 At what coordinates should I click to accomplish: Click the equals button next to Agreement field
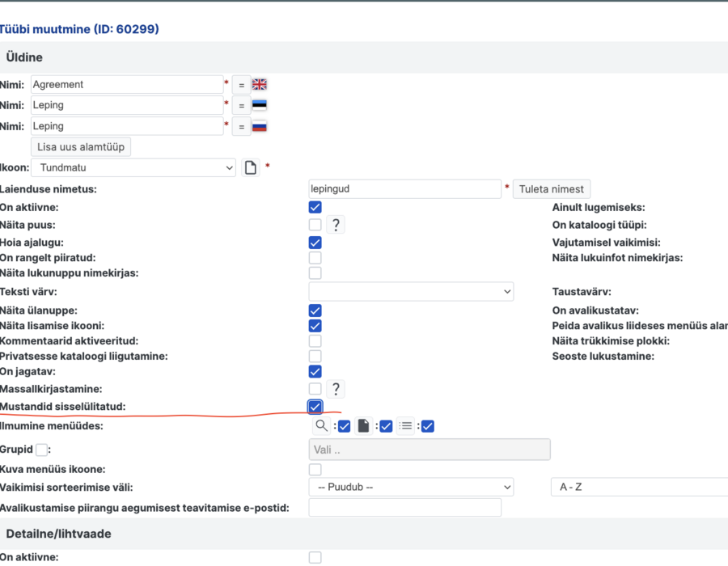(241, 85)
